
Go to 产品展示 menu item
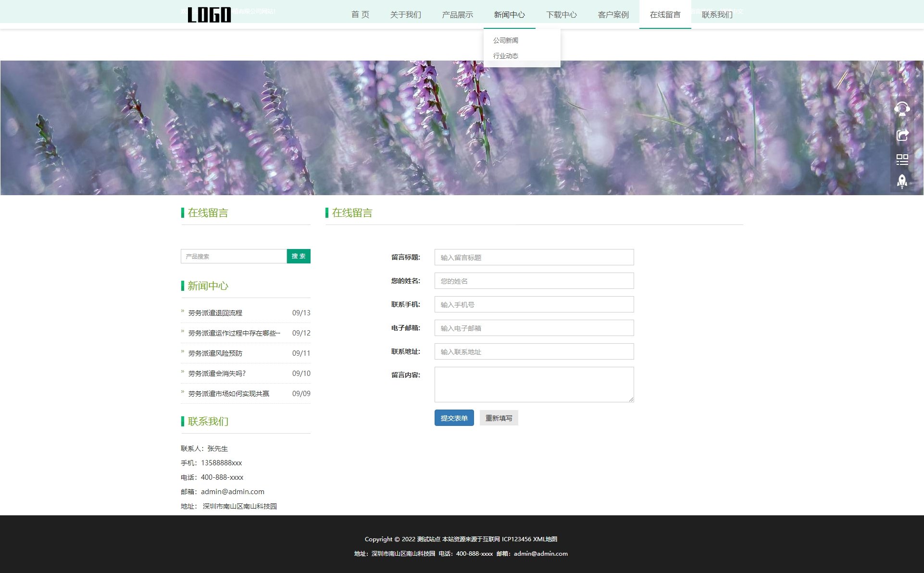click(457, 15)
